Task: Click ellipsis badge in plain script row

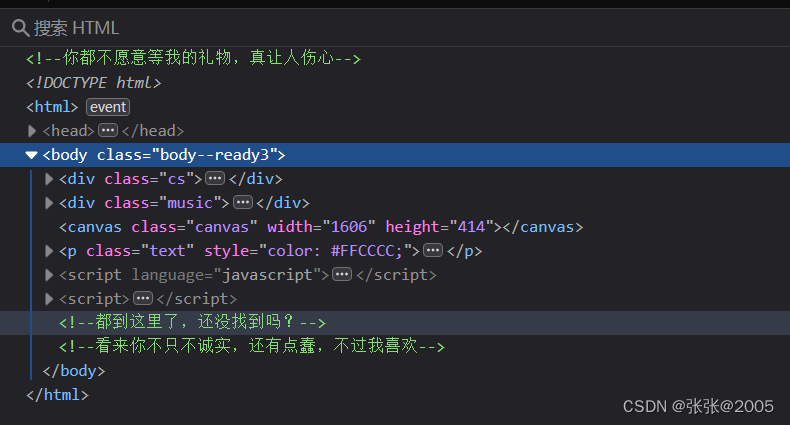Action: point(143,299)
